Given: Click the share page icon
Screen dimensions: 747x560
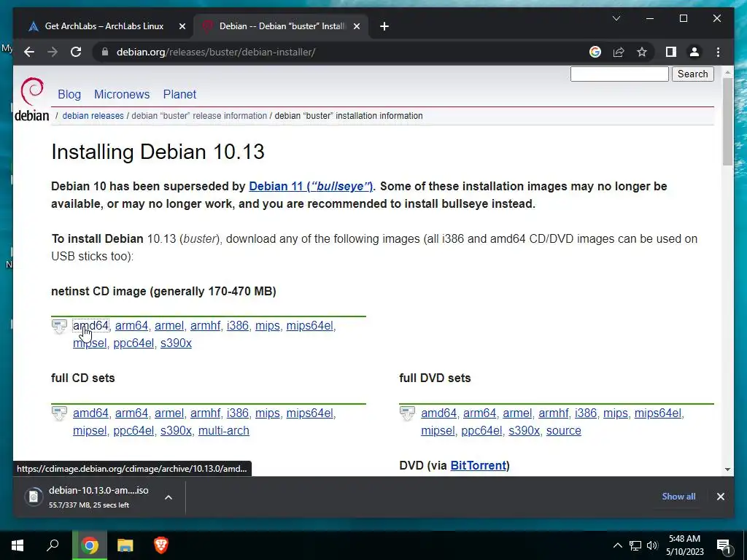Looking at the screenshot, I should [x=619, y=52].
